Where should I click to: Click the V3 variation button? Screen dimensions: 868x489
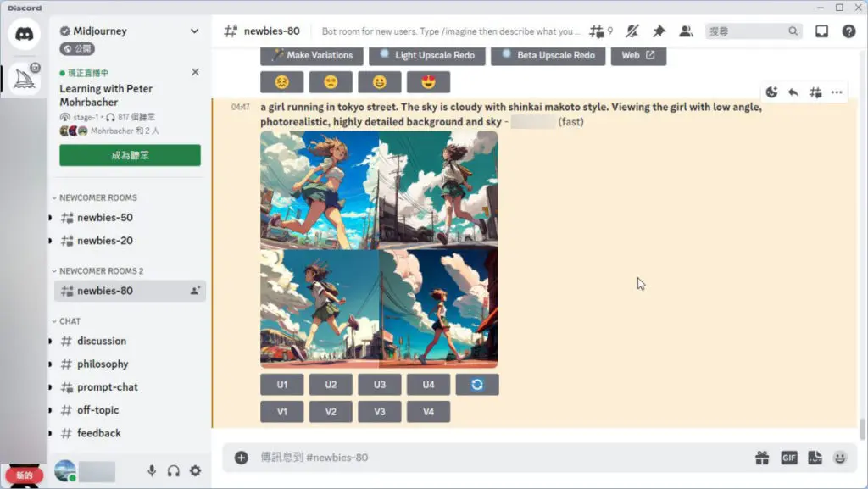click(x=380, y=412)
